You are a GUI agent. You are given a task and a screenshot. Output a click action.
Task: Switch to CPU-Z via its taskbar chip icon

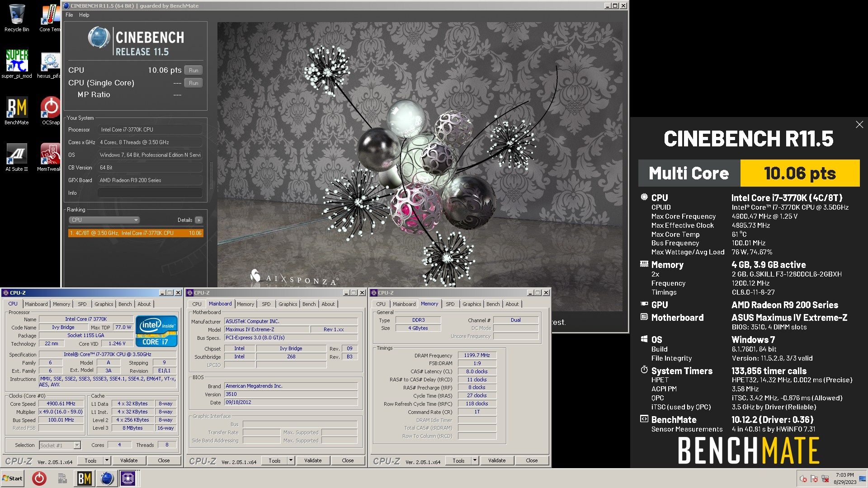click(x=128, y=479)
